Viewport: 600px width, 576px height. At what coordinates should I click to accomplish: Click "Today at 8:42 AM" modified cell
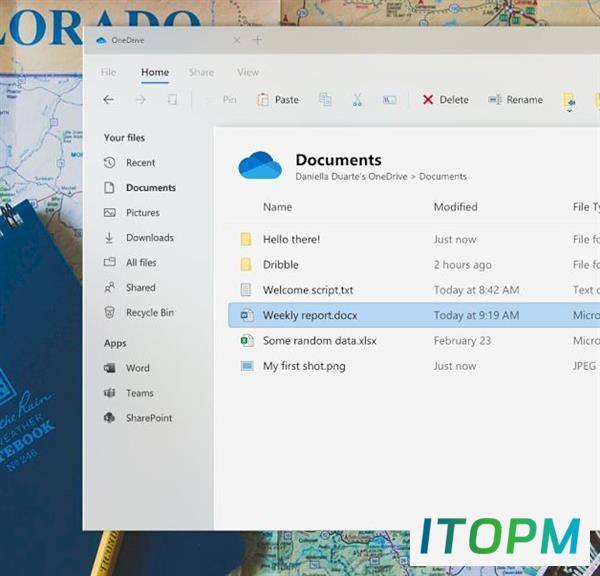pos(476,290)
